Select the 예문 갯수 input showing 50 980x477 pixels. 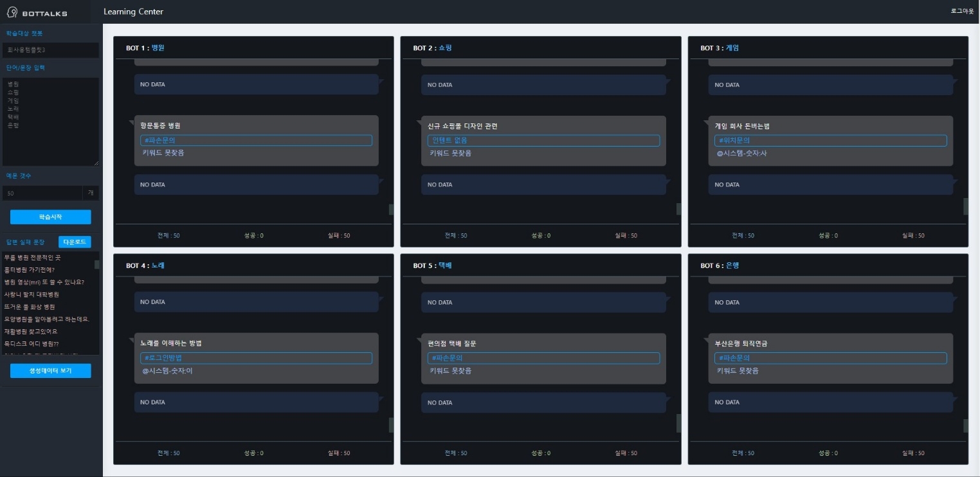point(42,193)
